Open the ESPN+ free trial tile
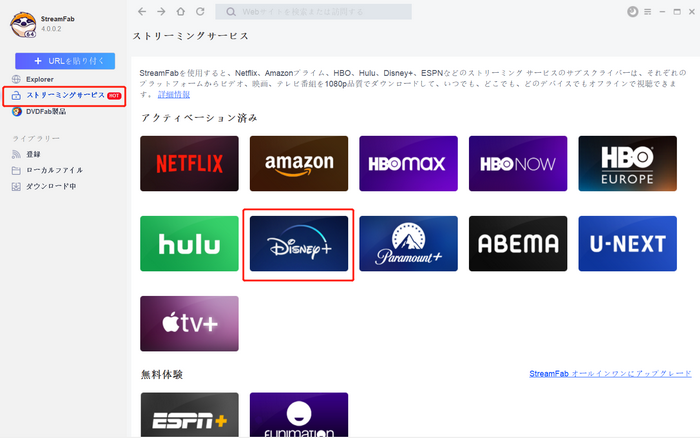Screen dimensions: 700x438 pyautogui.click(x=189, y=415)
